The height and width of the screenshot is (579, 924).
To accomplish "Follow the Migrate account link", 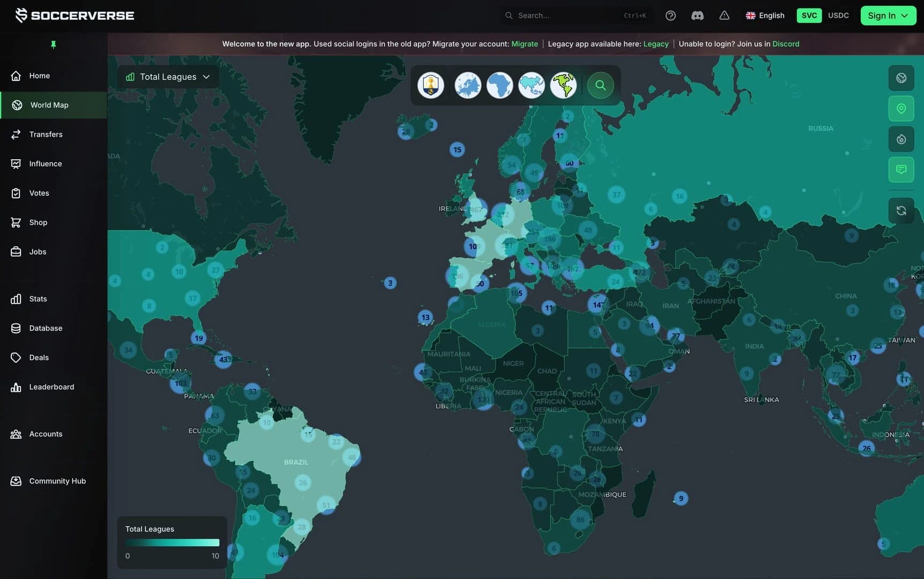I will pos(525,44).
